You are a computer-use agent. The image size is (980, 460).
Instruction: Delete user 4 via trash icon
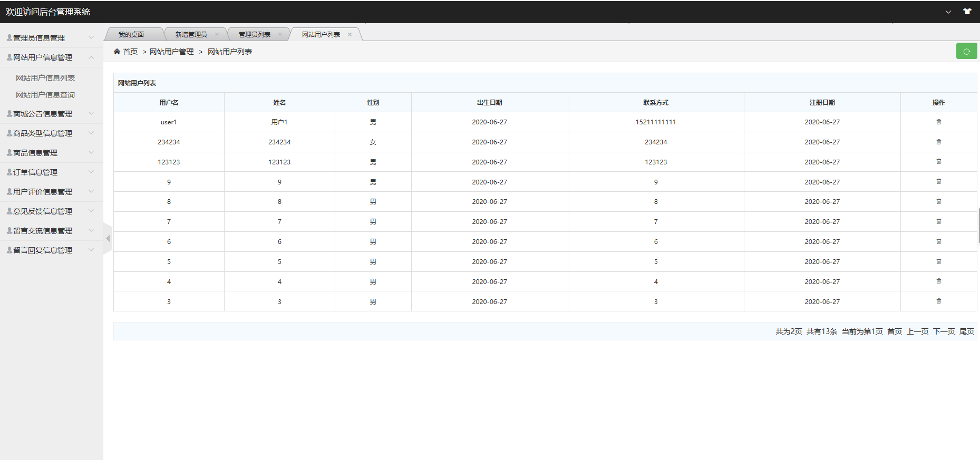click(x=938, y=281)
